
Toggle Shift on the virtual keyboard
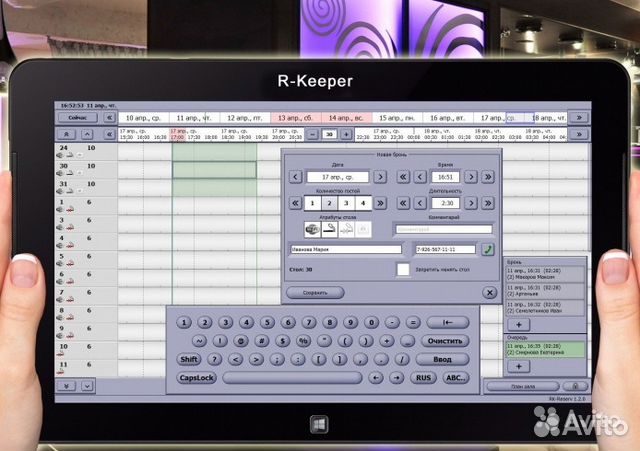tap(189, 359)
